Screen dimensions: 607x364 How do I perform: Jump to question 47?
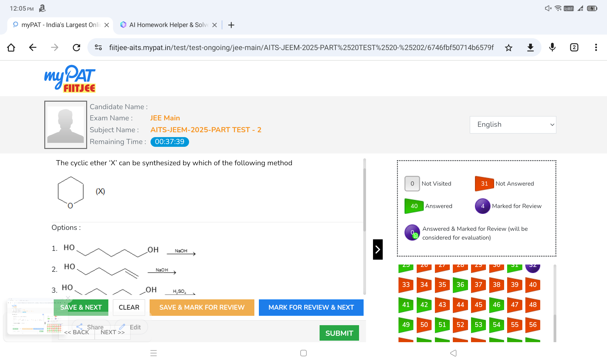515,305
